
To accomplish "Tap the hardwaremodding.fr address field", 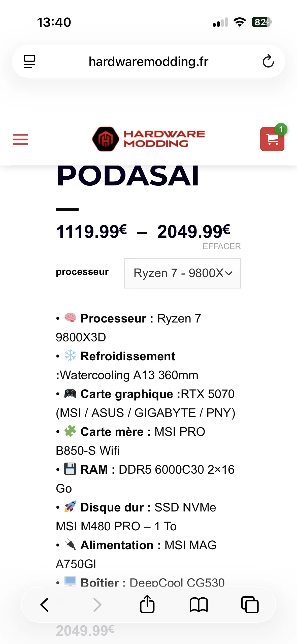I will click(148, 61).
